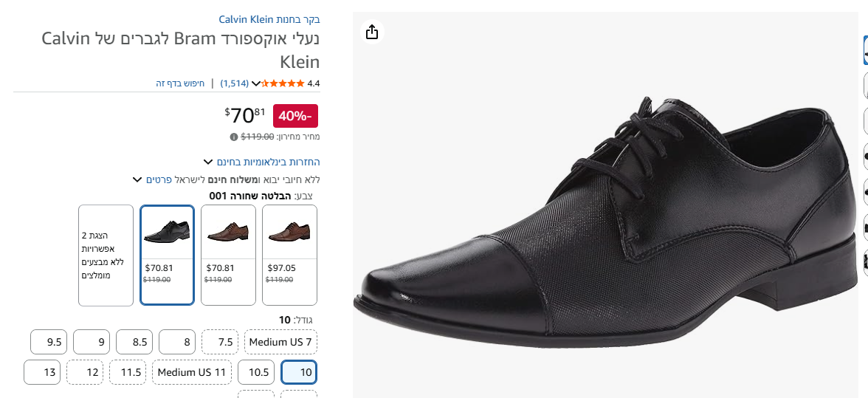Screen dimensions: 868x398
Task: Choose the Medium US 7 size
Action: click(x=280, y=342)
